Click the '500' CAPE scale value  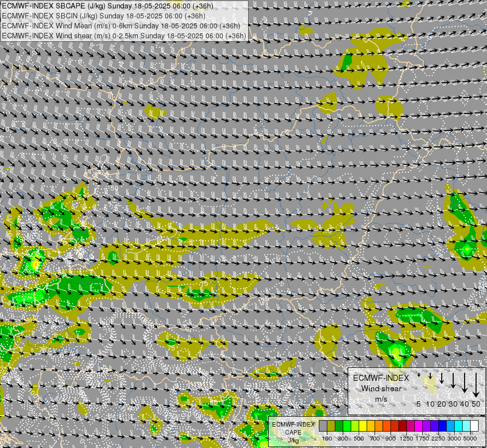click(359, 439)
